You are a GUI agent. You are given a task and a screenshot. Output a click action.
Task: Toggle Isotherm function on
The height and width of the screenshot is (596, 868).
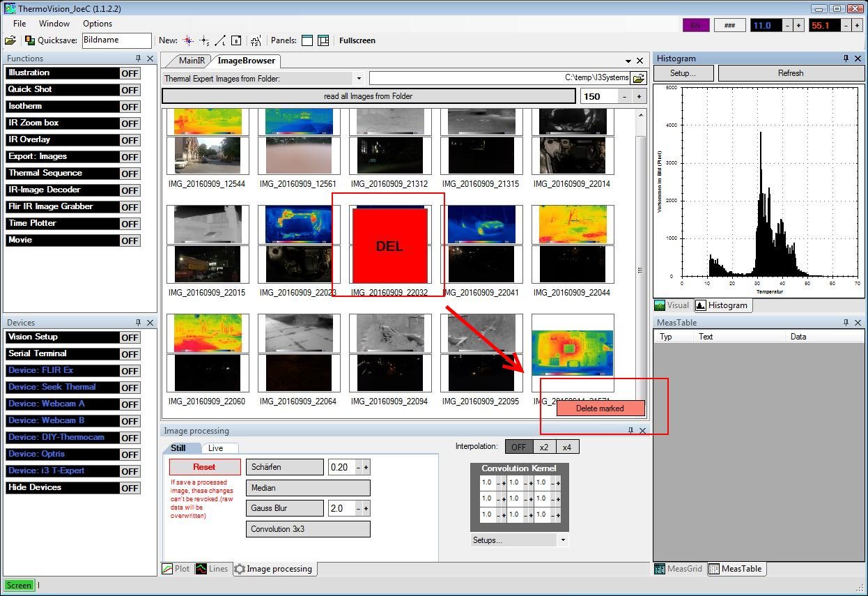coord(130,107)
